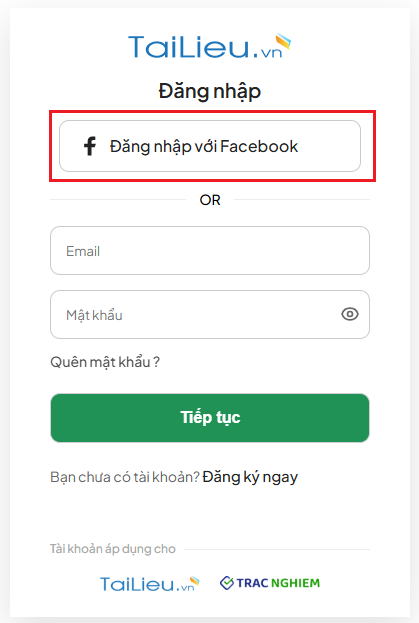
Task: Click the OR divider text
Action: point(210,200)
